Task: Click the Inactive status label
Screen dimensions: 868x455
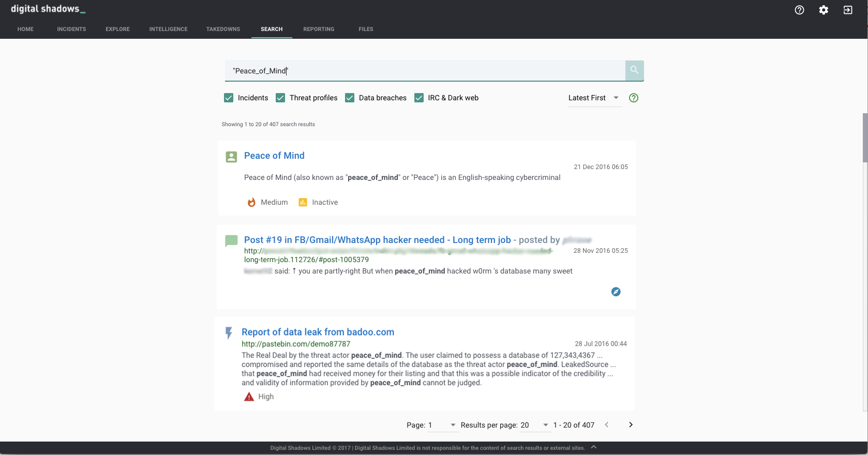Action: pyautogui.click(x=325, y=202)
